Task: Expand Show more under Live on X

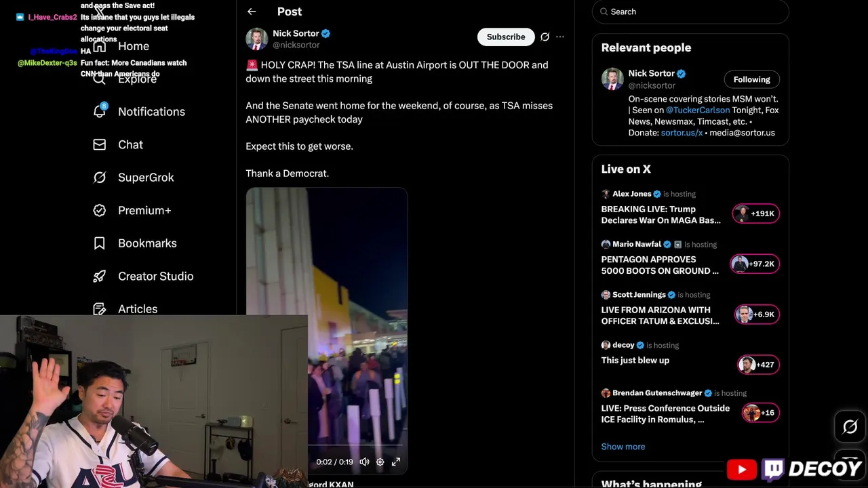Action: tap(623, 447)
